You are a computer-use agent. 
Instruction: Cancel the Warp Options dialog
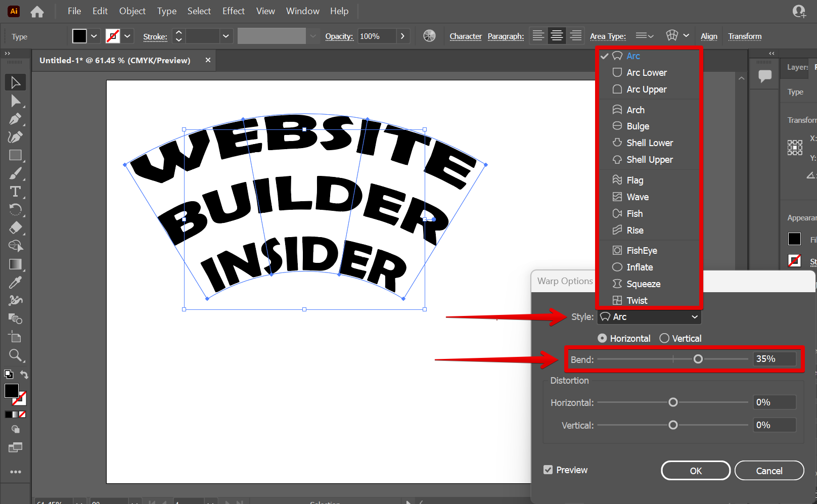pyautogui.click(x=769, y=471)
